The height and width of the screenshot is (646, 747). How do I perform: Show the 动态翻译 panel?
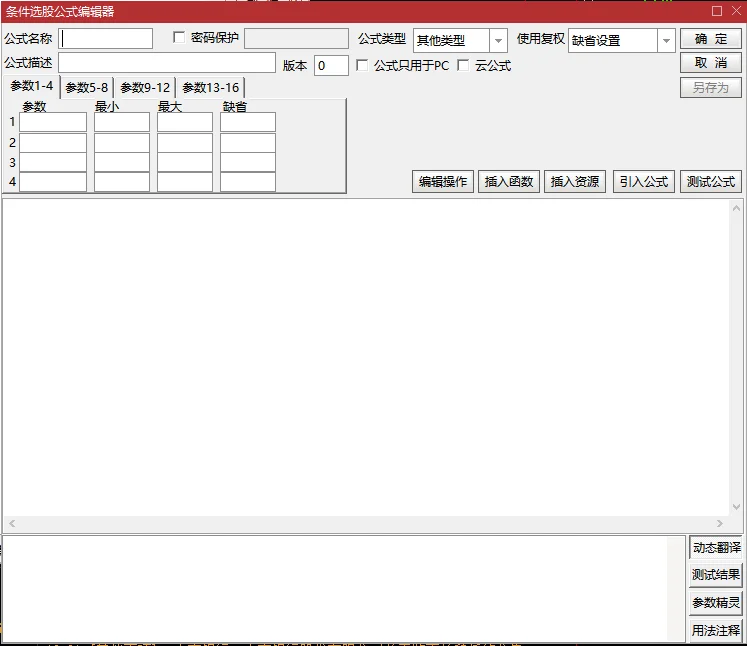click(x=716, y=547)
